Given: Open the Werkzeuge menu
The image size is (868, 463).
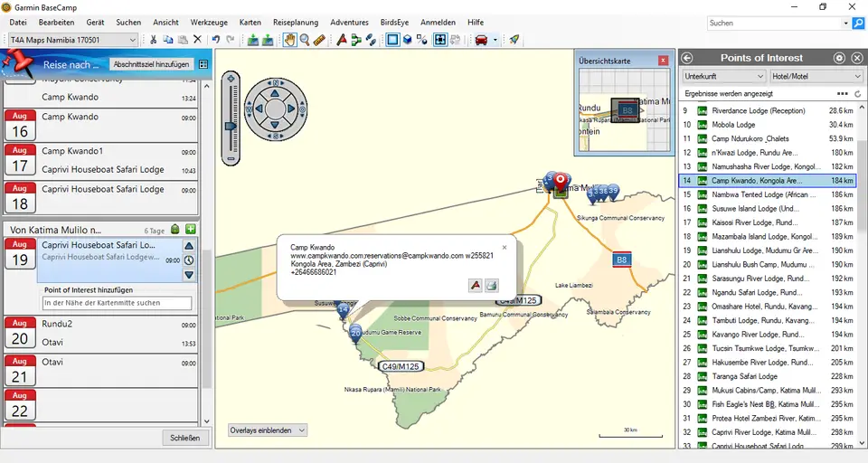Looking at the screenshot, I should pyautogui.click(x=209, y=23).
